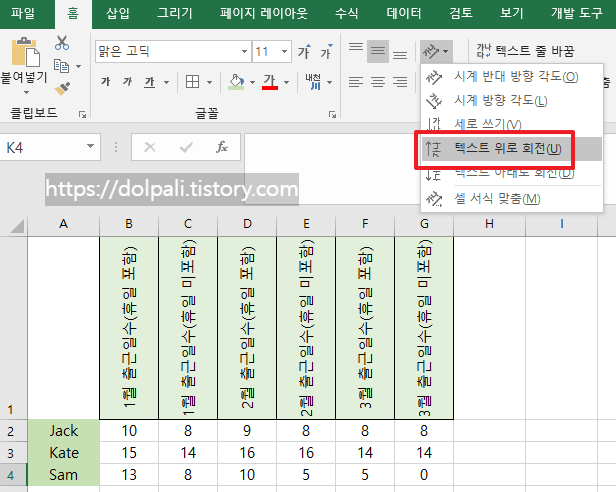
Task: Select column B header
Action: coord(129,224)
